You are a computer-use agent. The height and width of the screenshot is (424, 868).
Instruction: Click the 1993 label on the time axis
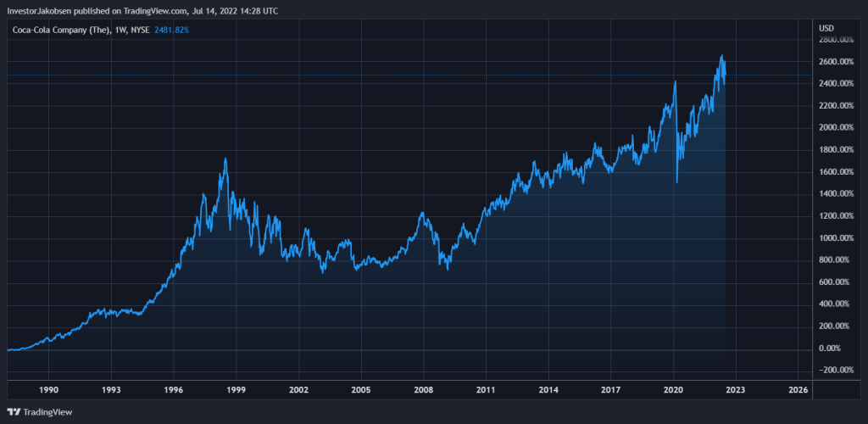(x=111, y=390)
